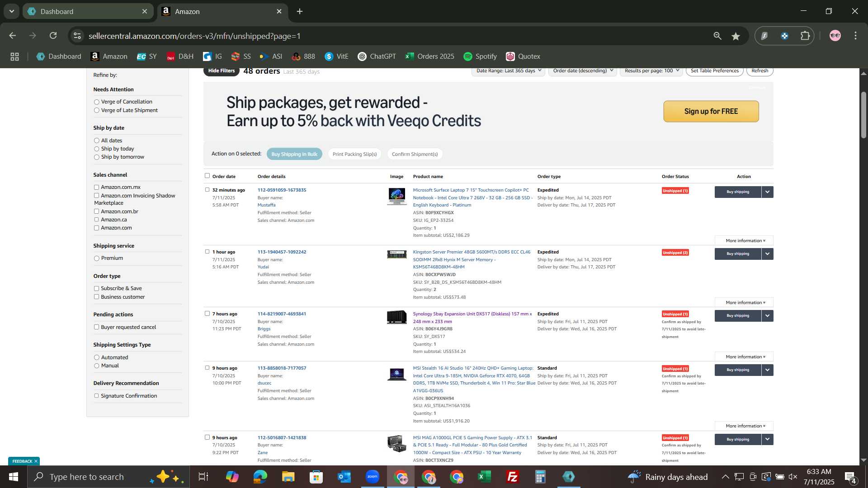Launch Outlook from taskbar
Image resolution: width=868 pixels, height=488 pixels.
(x=344, y=477)
